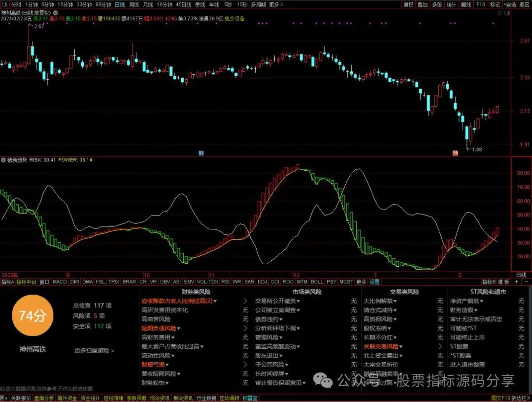Screen dimensions: 532x402
Task: Click the orange 预 marker below the chart
Action: [455, 153]
